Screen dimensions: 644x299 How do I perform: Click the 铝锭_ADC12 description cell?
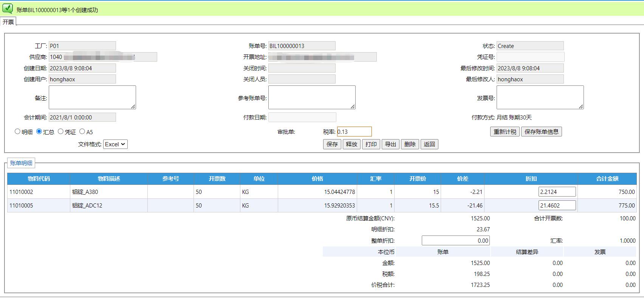coord(109,205)
